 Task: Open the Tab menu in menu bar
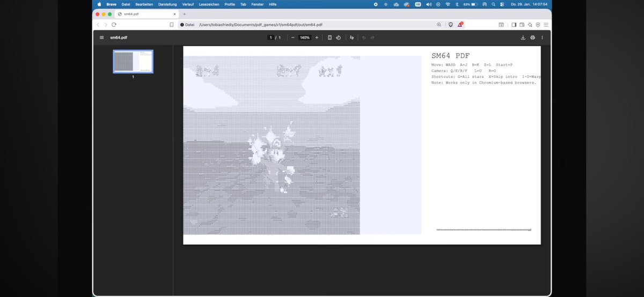click(243, 4)
